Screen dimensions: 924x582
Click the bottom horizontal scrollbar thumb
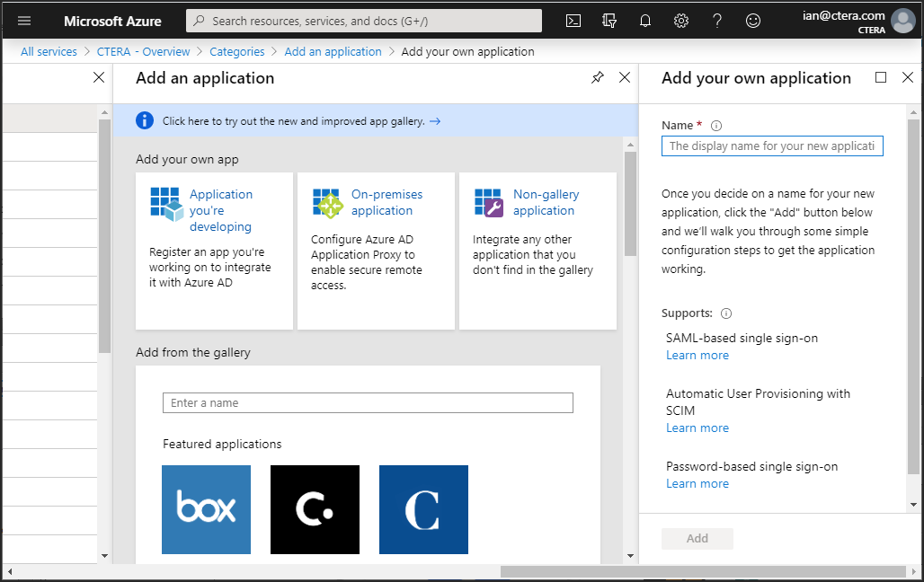click(703, 571)
